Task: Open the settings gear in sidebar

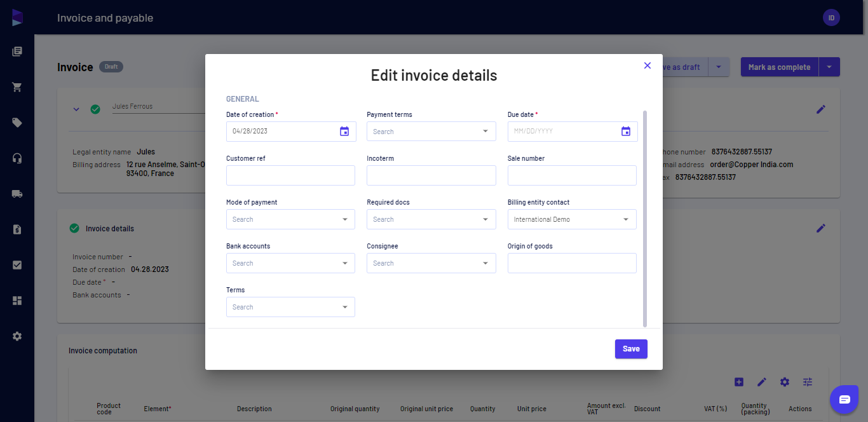Action: [17, 336]
